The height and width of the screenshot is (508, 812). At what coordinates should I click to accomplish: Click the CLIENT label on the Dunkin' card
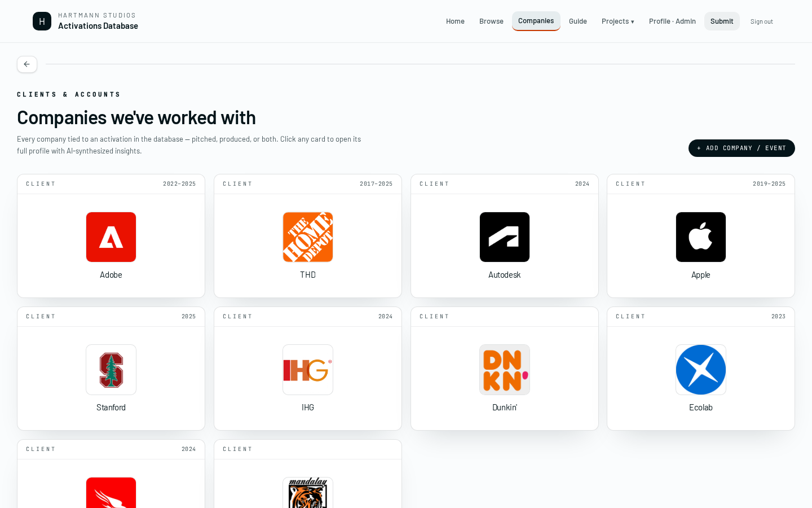click(x=434, y=317)
